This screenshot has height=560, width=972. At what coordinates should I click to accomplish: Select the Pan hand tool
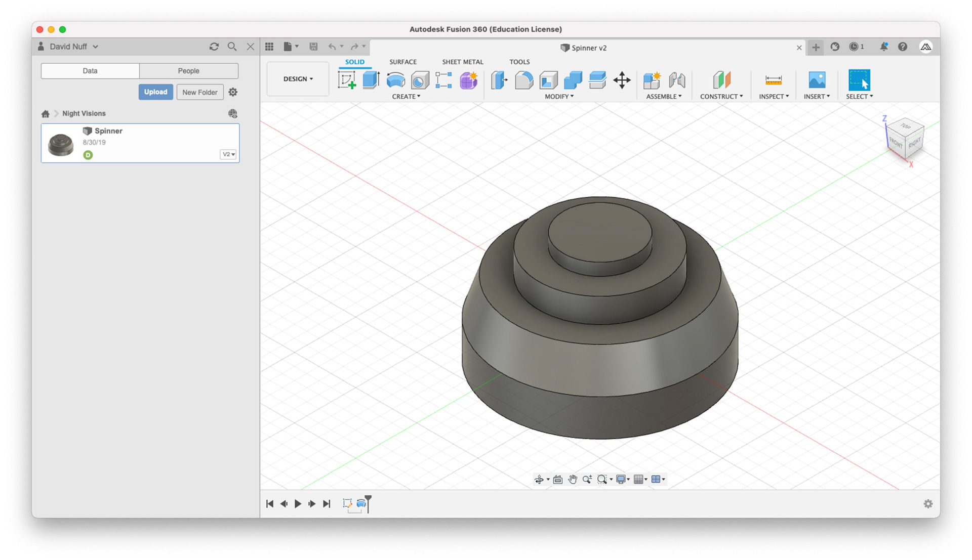(573, 479)
